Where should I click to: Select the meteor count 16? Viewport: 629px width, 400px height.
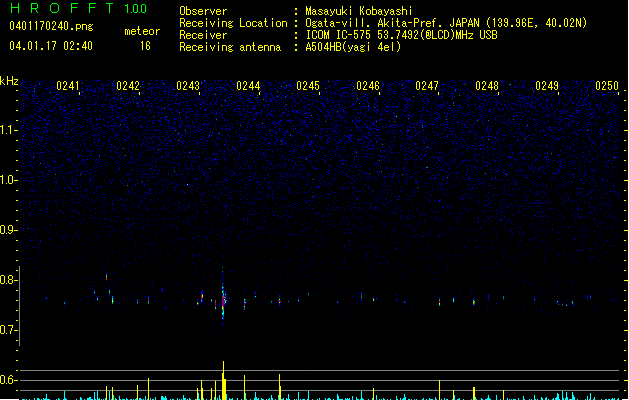145,46
